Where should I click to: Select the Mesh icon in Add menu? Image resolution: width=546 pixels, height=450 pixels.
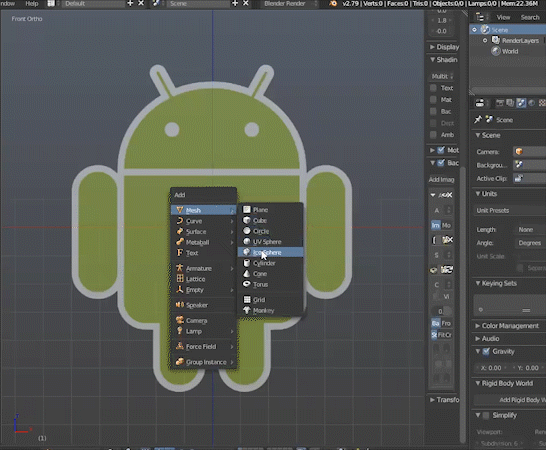coord(180,210)
